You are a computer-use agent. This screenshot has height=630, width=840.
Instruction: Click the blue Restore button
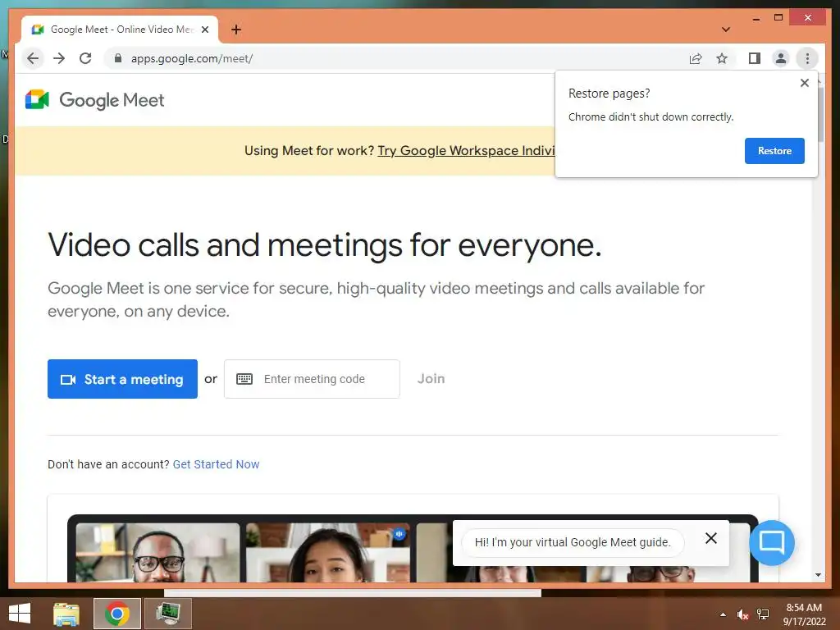point(774,151)
